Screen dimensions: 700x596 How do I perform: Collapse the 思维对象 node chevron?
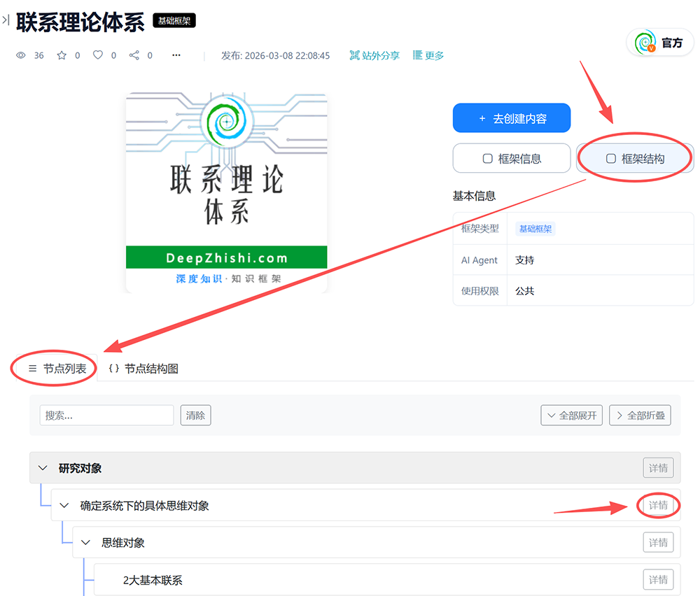tap(85, 543)
